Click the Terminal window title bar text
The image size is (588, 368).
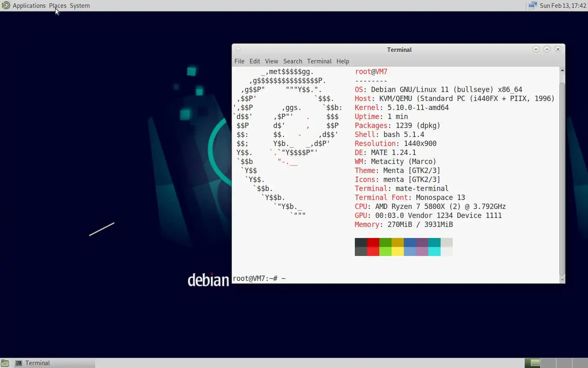pos(399,49)
